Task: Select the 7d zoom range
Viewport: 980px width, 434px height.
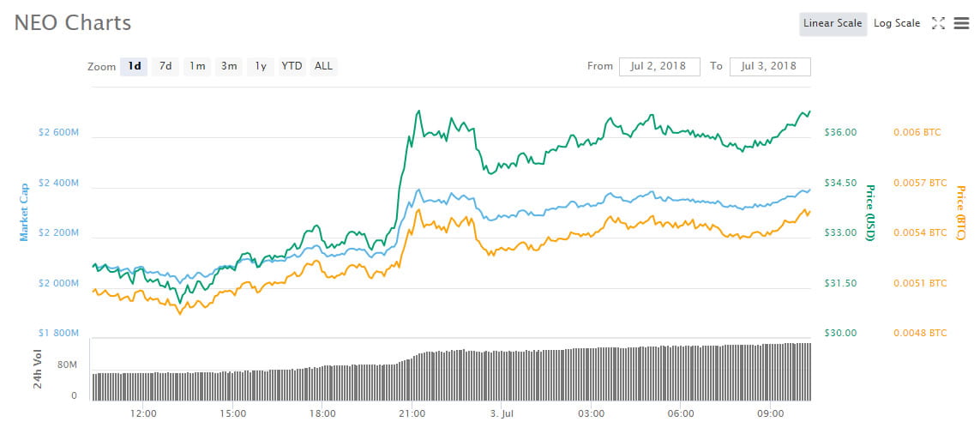Action: pos(165,66)
